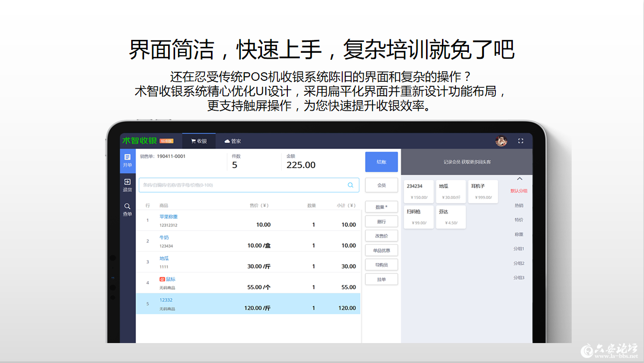Click the 挂单 button
The width and height of the screenshot is (644, 363).
pyautogui.click(x=381, y=279)
